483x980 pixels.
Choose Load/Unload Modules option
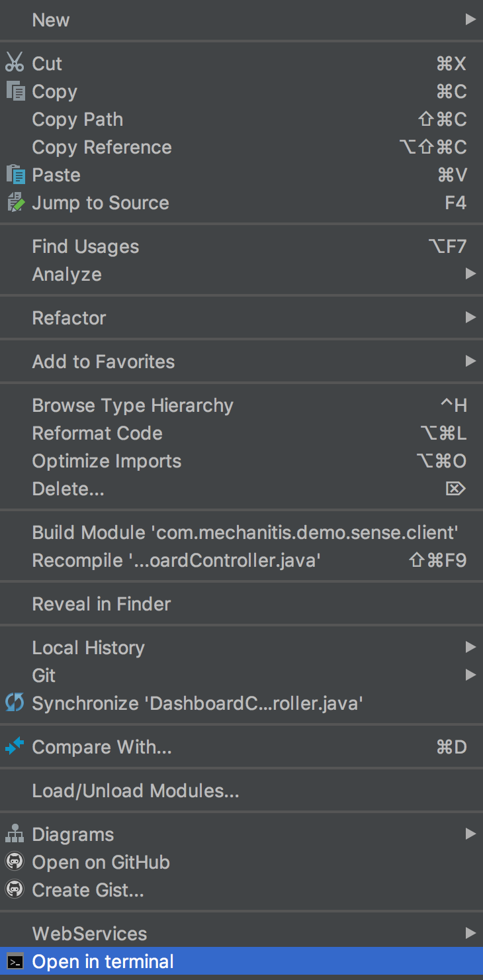click(x=241, y=791)
